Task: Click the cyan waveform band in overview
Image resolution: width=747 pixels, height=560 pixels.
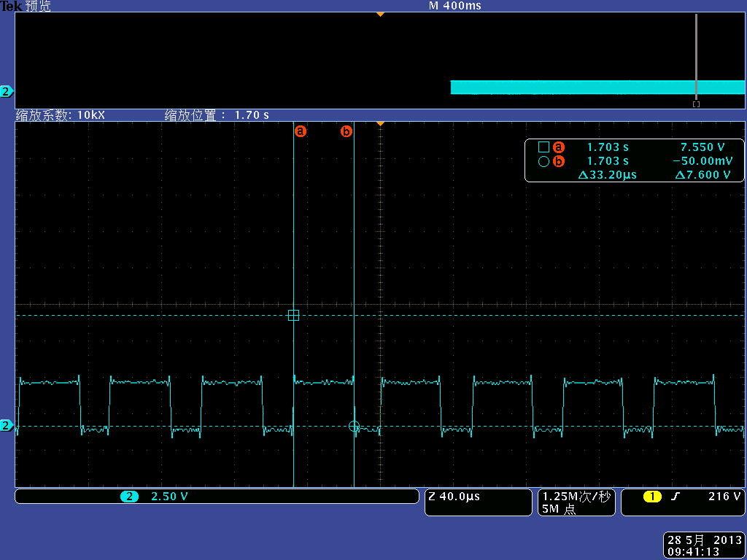Action: [x=597, y=87]
